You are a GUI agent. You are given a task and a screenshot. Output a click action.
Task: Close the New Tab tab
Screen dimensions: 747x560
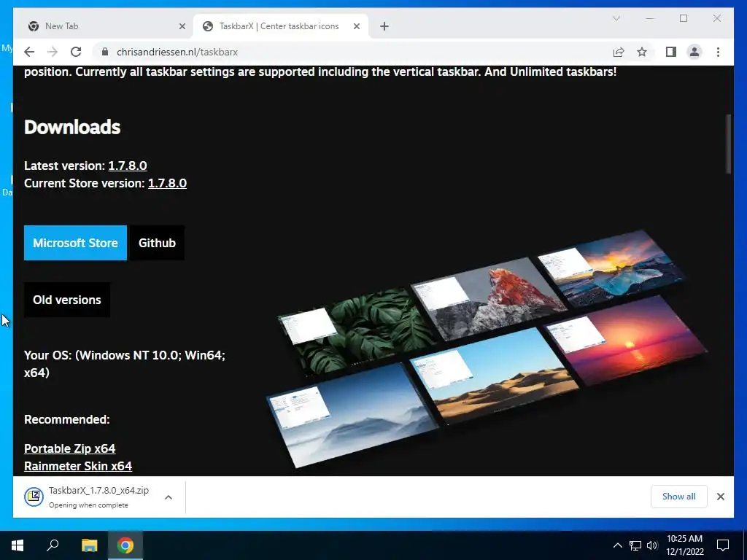[x=182, y=26]
